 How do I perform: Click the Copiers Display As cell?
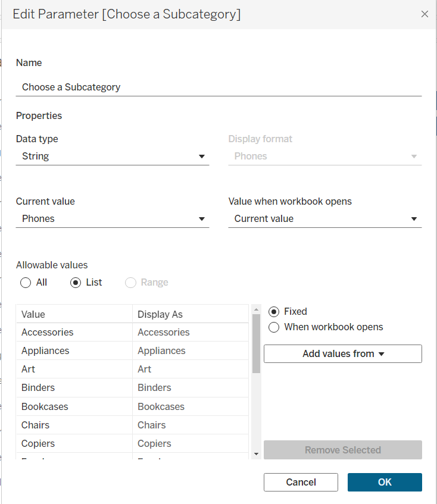189,444
